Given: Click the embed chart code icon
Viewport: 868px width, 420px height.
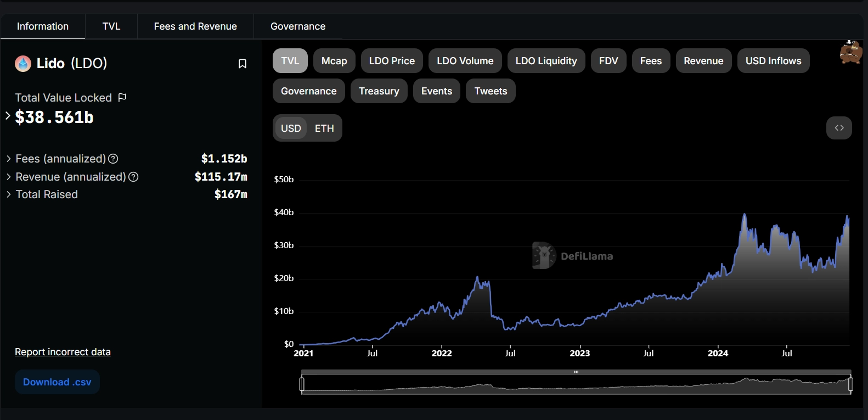Looking at the screenshot, I should click(x=839, y=128).
